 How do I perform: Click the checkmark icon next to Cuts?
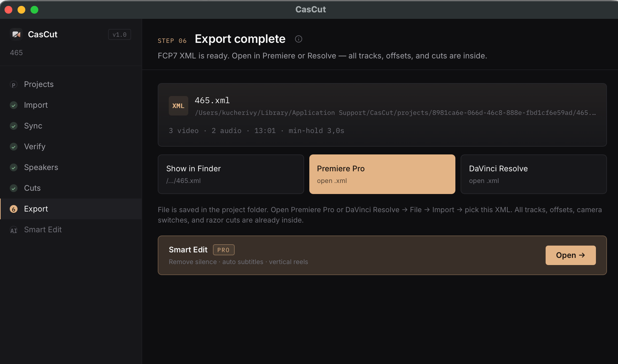tap(14, 188)
